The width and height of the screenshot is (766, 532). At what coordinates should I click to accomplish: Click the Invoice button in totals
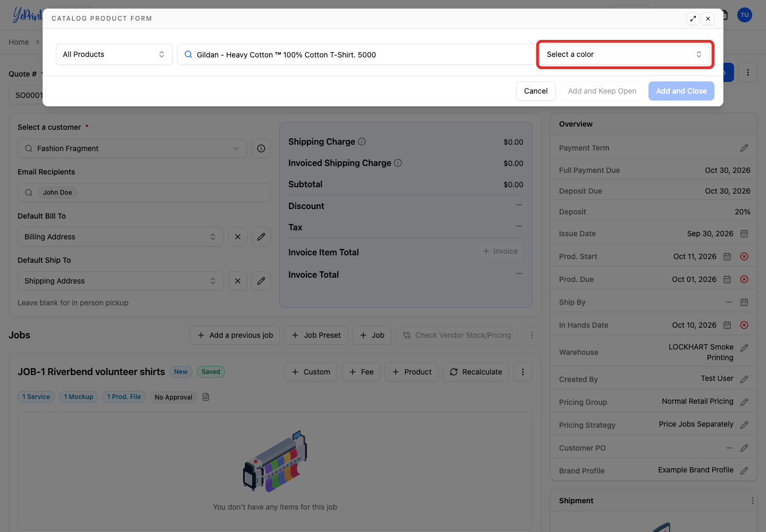click(500, 251)
